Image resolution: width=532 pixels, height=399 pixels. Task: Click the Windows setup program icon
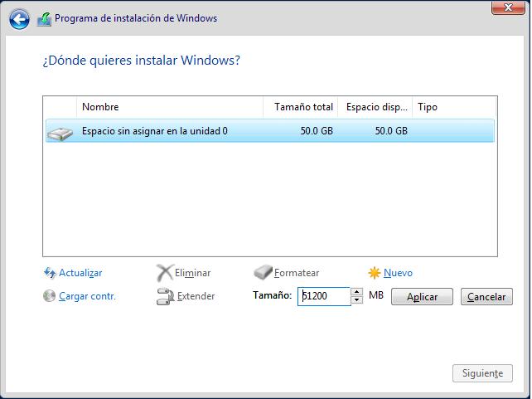pos(44,19)
